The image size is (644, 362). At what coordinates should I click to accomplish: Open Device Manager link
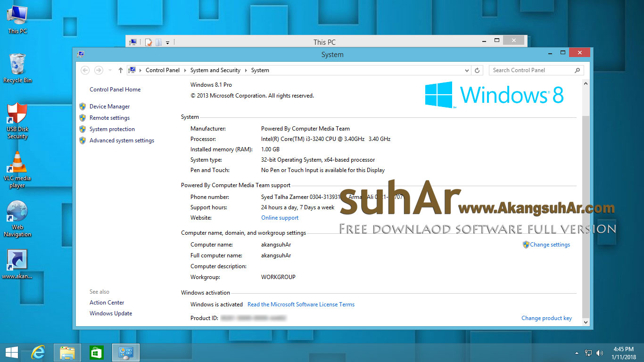coord(109,107)
